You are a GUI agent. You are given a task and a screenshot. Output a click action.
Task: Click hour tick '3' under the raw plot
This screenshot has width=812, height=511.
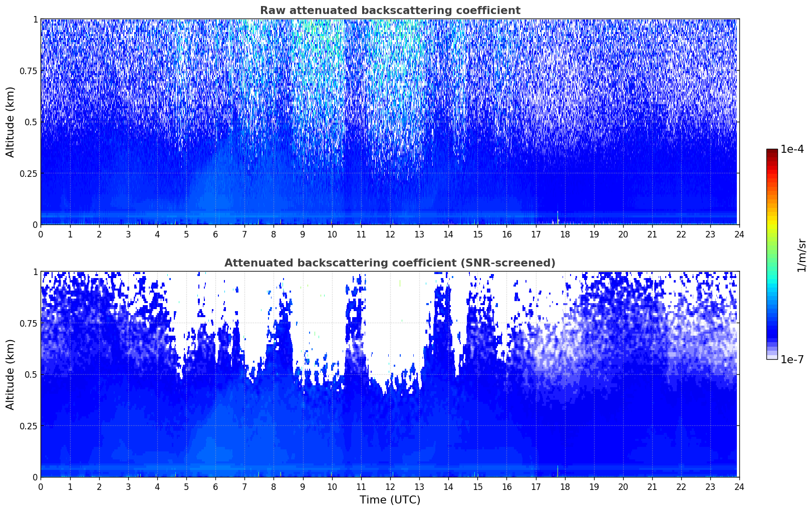tap(128, 234)
